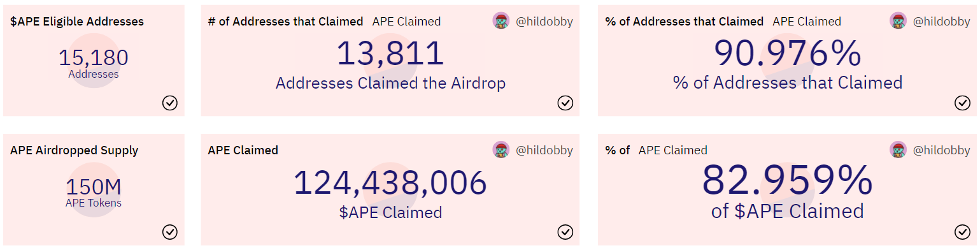Open hildobby avatar in % of Addresses that Claimed card

pyautogui.click(x=898, y=21)
